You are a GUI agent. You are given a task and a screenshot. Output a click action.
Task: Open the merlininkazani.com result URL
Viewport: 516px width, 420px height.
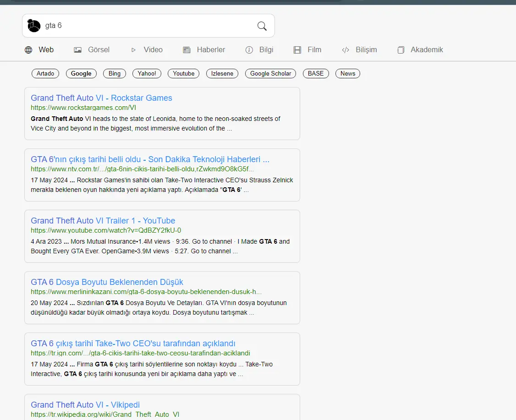pyautogui.click(x=146, y=292)
